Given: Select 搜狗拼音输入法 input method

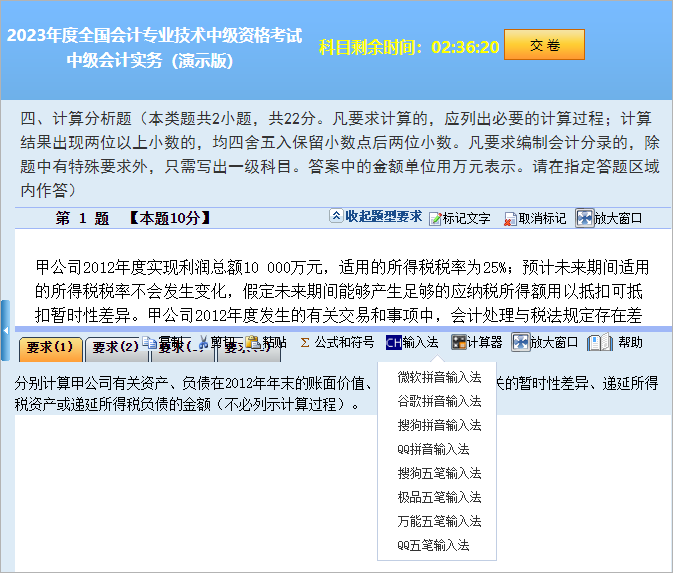Looking at the screenshot, I should tap(439, 425).
